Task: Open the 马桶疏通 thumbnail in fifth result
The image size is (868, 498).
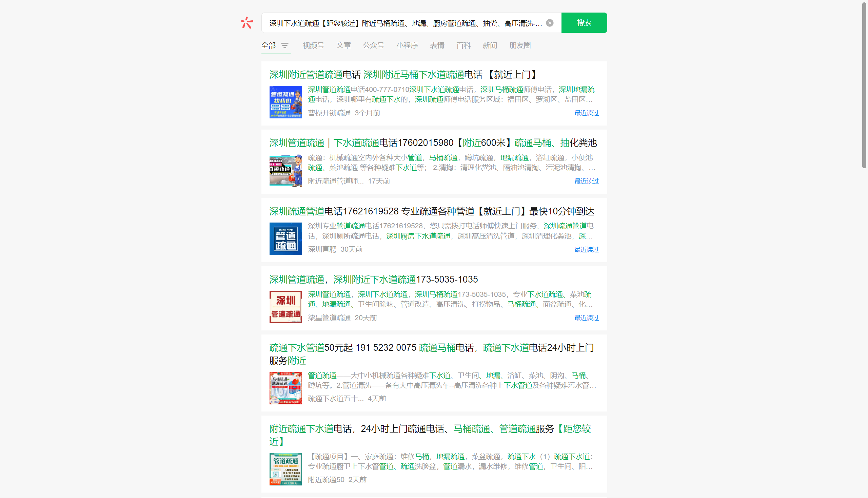Action: [x=285, y=388]
